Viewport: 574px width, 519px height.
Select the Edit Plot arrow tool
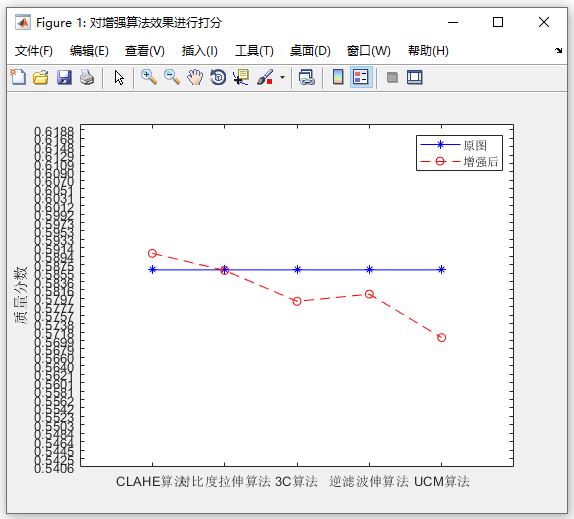coord(119,77)
